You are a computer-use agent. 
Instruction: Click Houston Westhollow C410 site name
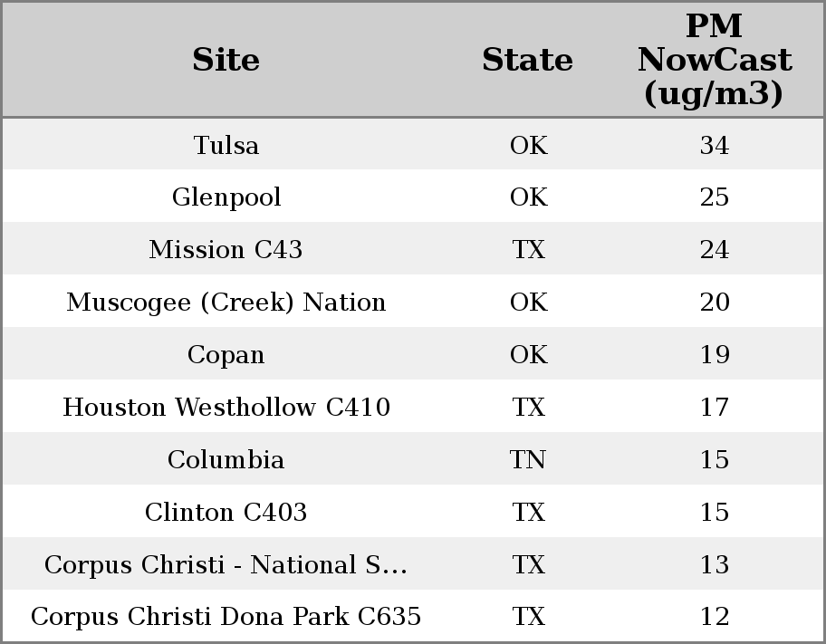coord(226,408)
